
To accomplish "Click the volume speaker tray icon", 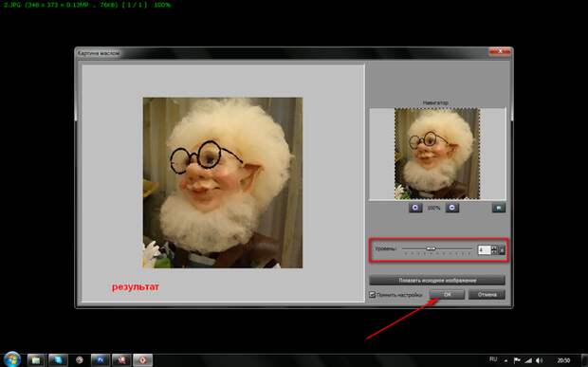I will point(539,360).
